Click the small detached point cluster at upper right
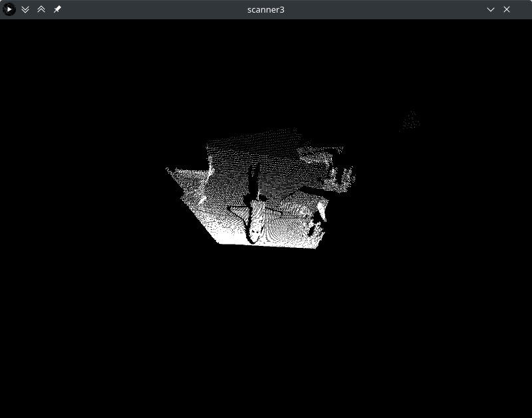 410,121
